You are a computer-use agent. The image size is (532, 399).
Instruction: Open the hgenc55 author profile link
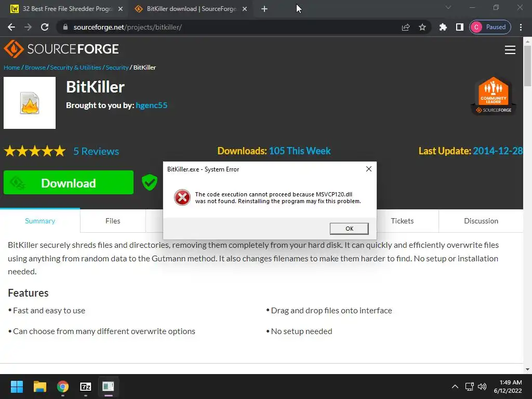(151, 105)
